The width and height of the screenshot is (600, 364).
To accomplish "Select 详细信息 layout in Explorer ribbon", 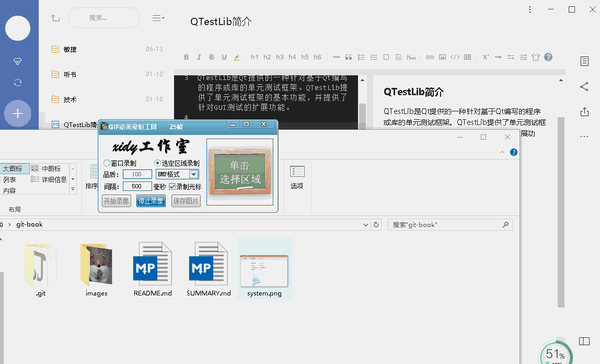I will [x=49, y=180].
